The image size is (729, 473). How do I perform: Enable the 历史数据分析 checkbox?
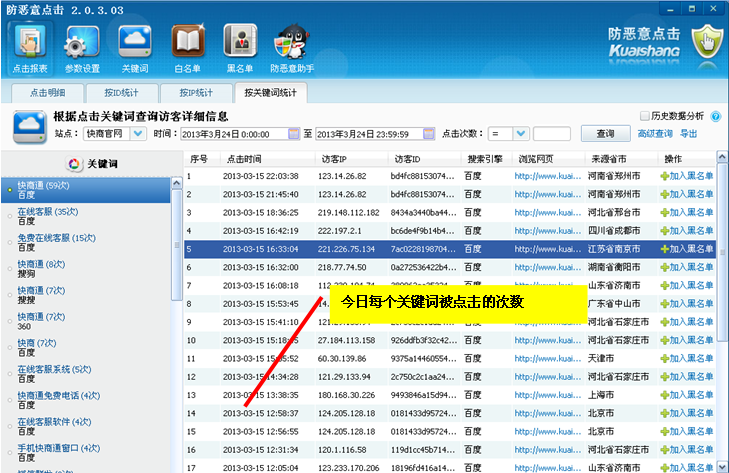tap(644, 116)
